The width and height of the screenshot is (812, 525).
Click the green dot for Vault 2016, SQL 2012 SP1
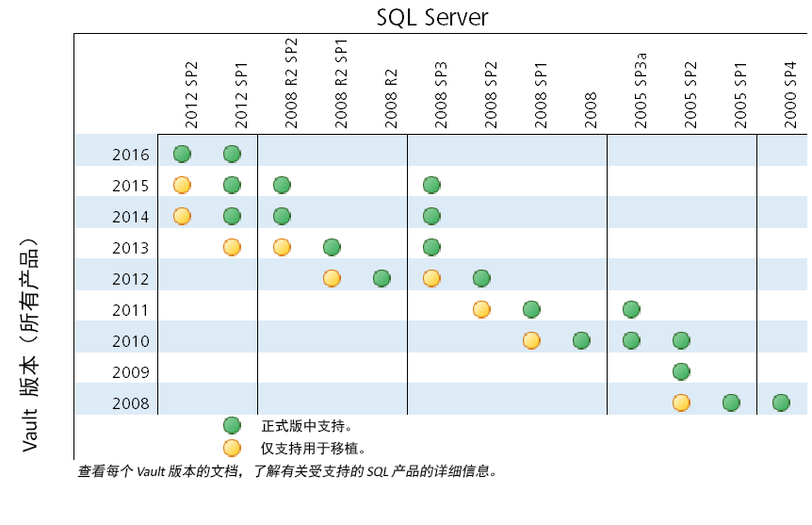pyautogui.click(x=232, y=154)
